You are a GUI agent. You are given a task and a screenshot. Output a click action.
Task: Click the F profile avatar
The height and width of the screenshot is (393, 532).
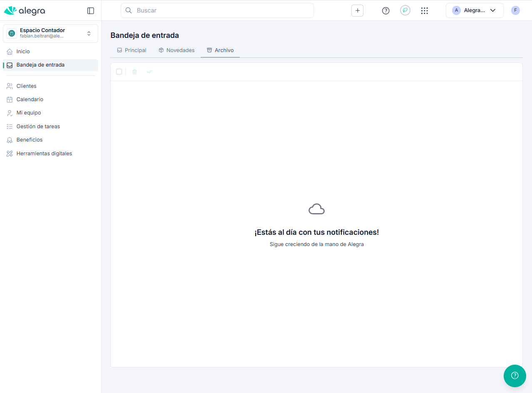coord(515,10)
